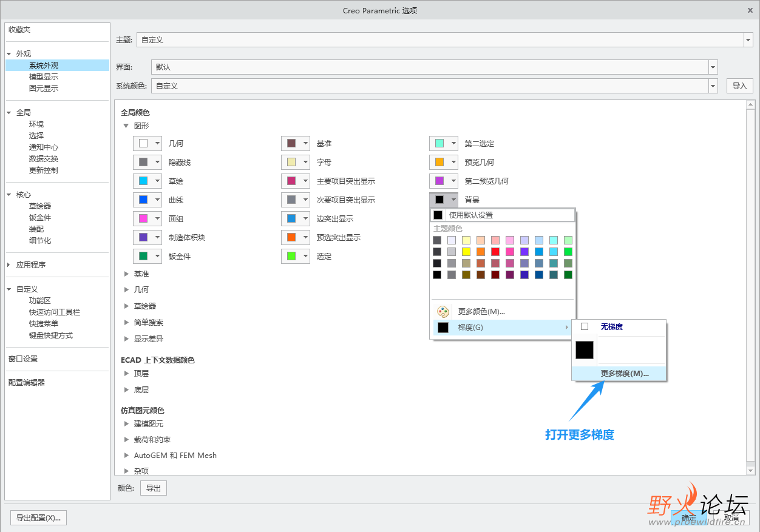Expand the 载荷和约束 section
This screenshot has height=532, width=760.
126,439
